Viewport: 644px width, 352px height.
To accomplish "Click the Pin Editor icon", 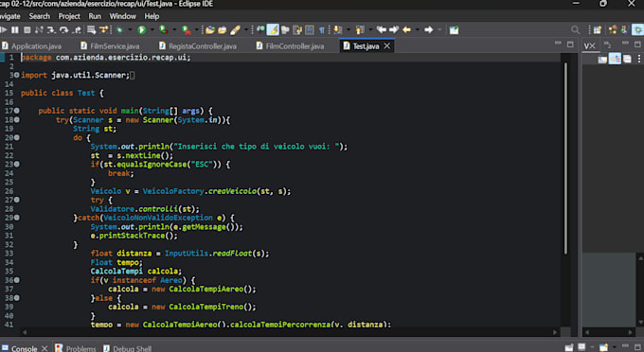I will (454, 30).
